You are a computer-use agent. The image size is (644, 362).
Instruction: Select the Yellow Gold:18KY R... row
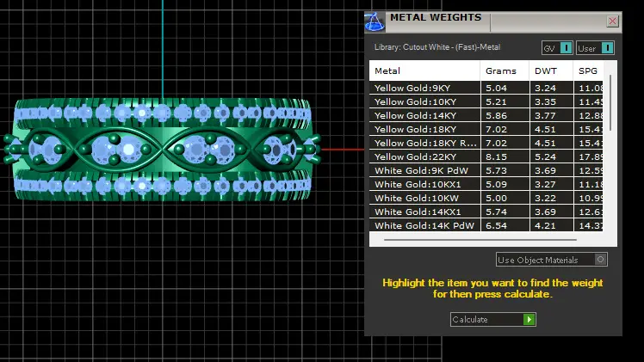coord(486,143)
